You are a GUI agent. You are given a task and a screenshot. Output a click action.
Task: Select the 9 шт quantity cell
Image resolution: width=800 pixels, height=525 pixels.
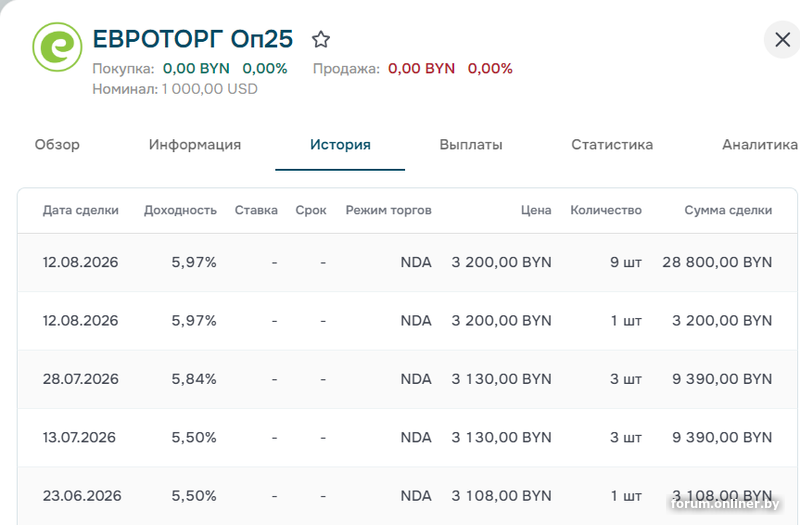click(x=626, y=262)
